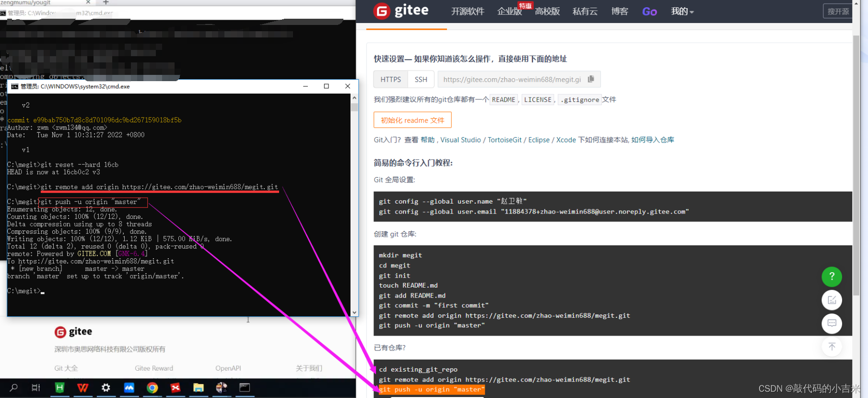Image resolution: width=868 pixels, height=398 pixels.
Task: Open a new browser tab with plus
Action: [106, 2]
